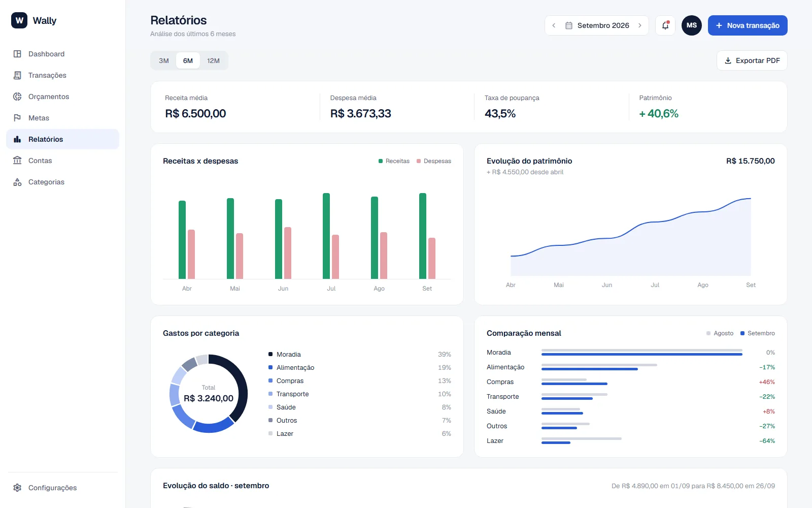Open Configurações at sidebar bottom
Viewport: 812px width, 508px height.
pos(62,488)
